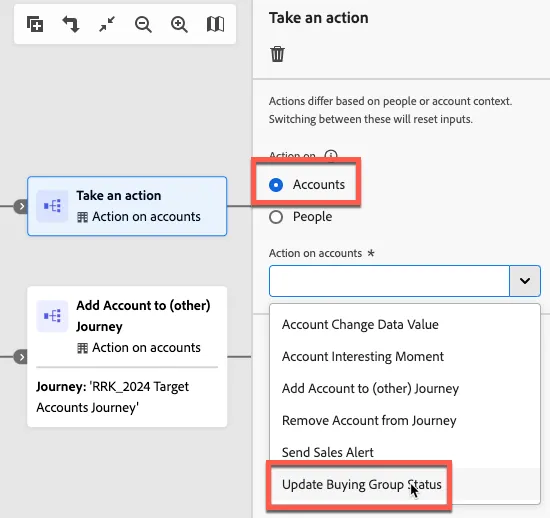Collapse the Action on accounts dropdown arrow
The image size is (550, 518).
coord(525,281)
